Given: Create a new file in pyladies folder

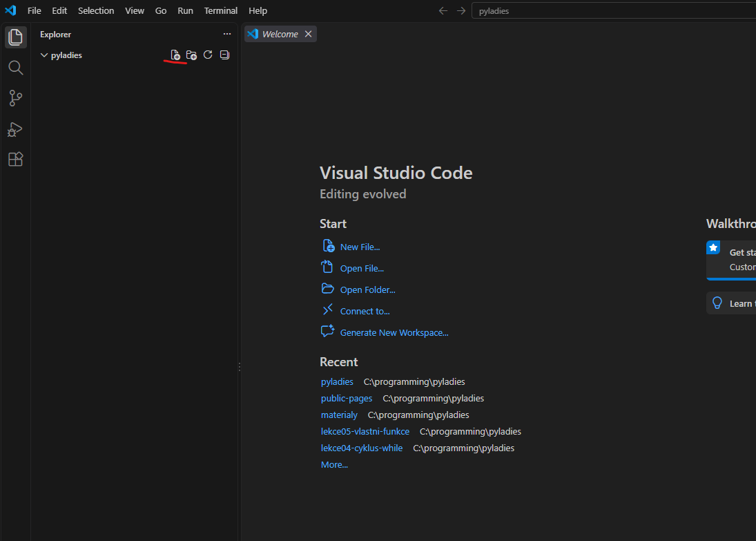Looking at the screenshot, I should pos(175,55).
